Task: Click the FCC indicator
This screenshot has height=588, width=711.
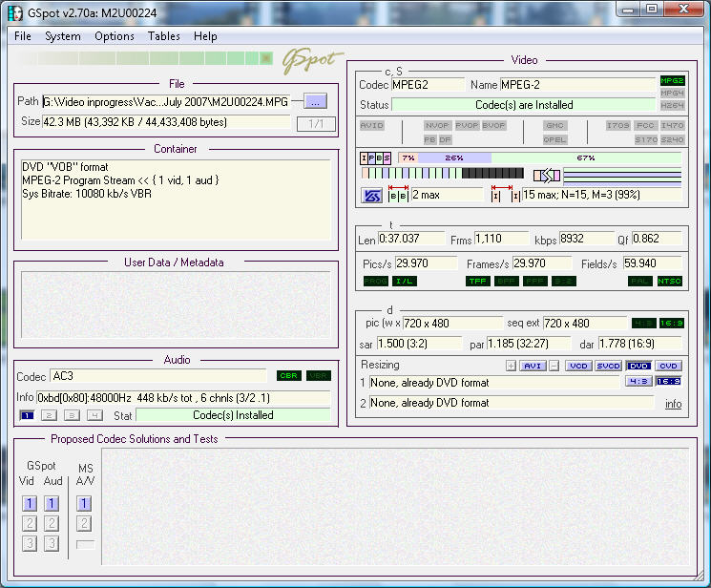Action: [x=645, y=125]
